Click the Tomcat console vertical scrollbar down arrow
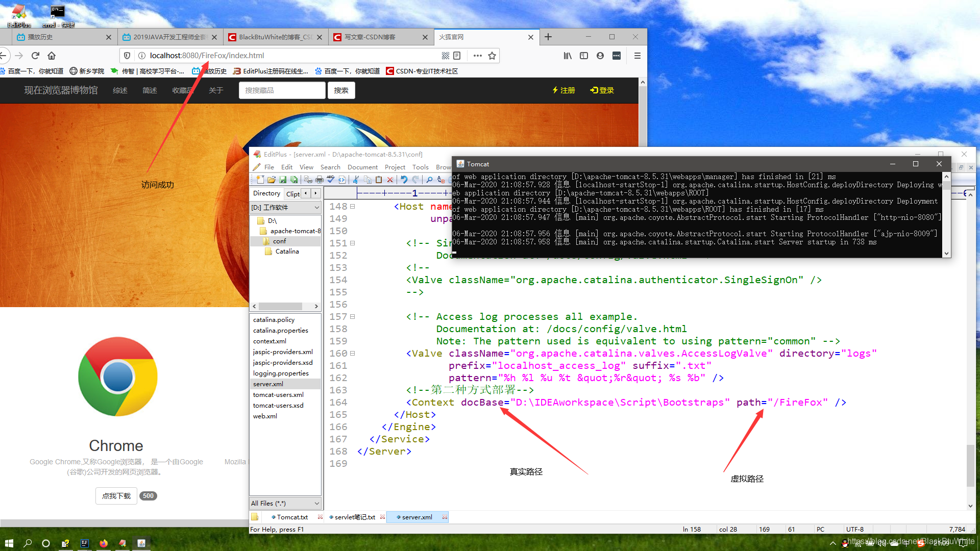980x551 pixels. 947,253
